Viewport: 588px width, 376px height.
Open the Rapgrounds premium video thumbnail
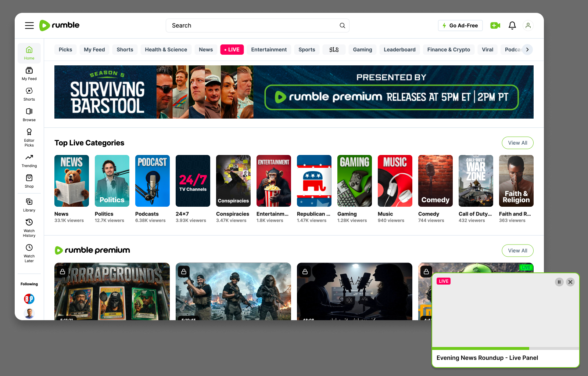(x=112, y=292)
